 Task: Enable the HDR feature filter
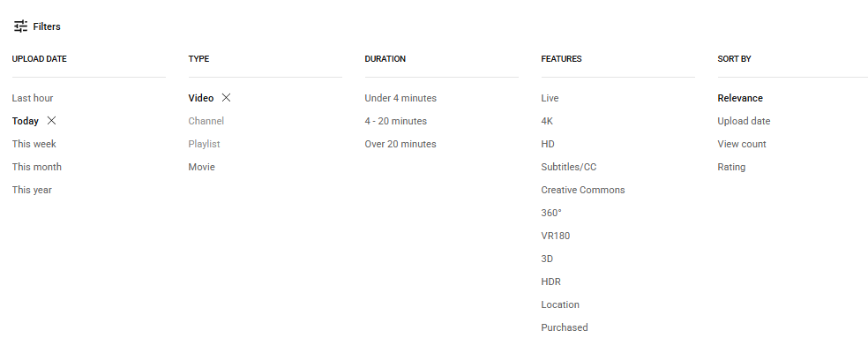(550, 282)
